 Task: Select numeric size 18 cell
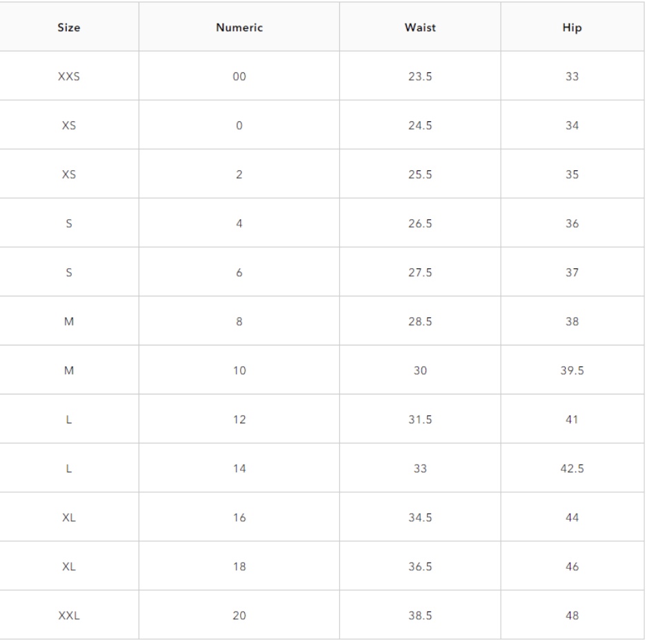pyautogui.click(x=239, y=567)
